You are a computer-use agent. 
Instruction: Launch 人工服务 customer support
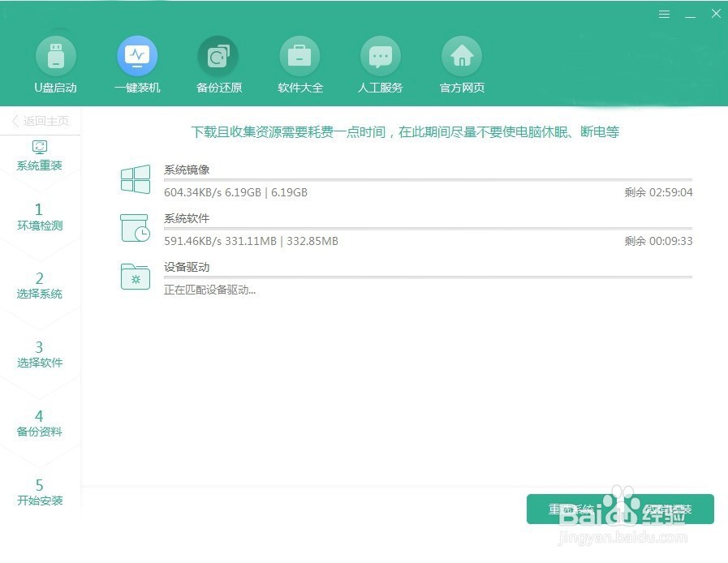[381, 54]
